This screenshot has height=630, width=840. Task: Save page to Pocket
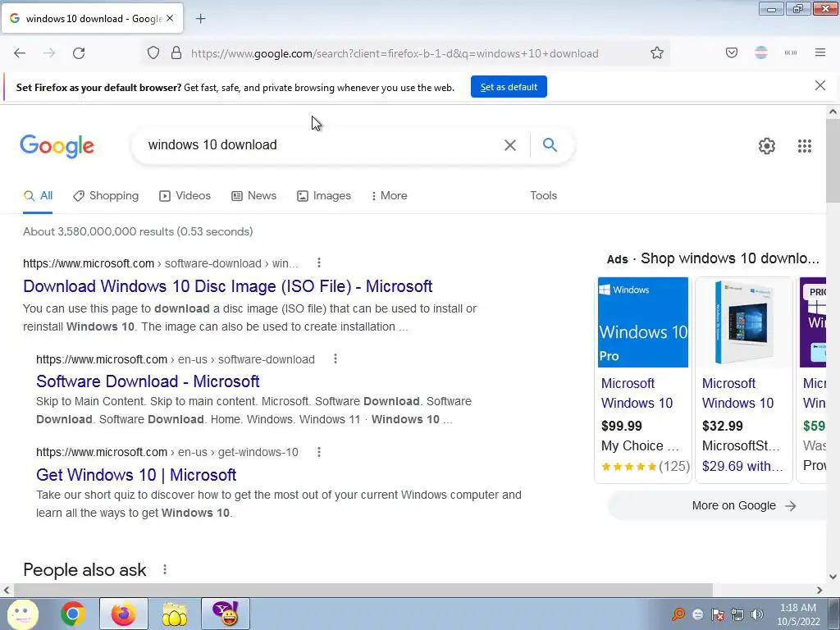pyautogui.click(x=731, y=52)
